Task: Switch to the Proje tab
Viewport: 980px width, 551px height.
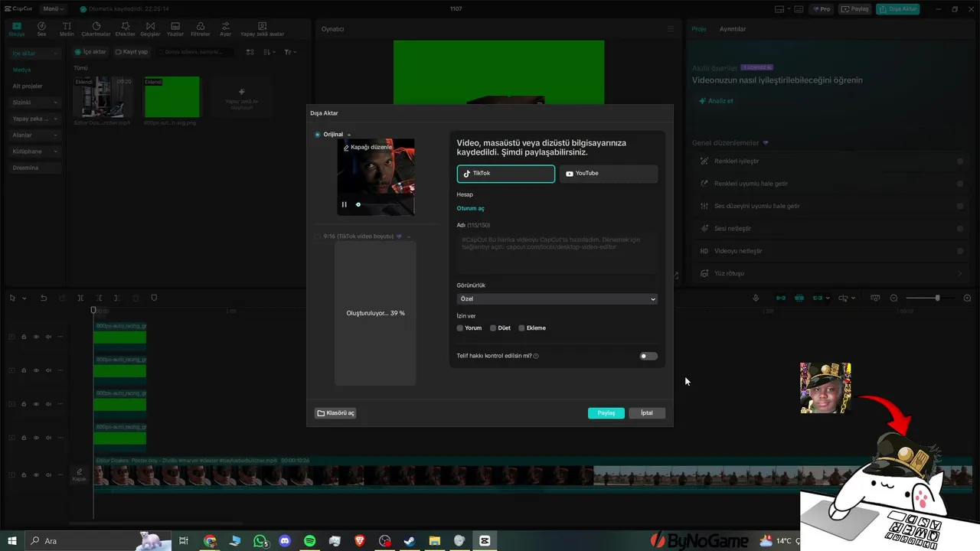Action: point(699,29)
